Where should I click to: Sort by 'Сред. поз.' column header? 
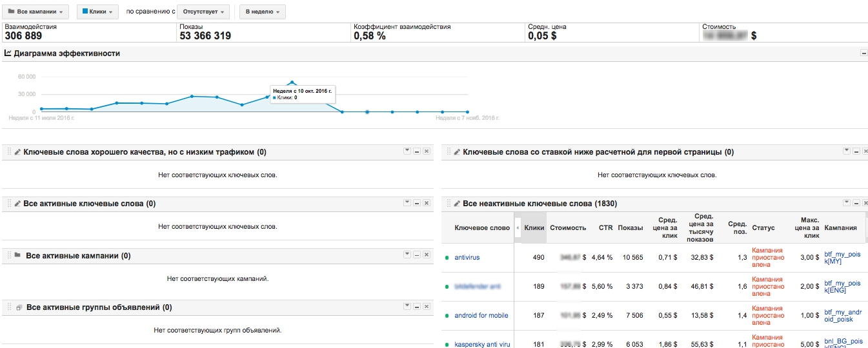(x=738, y=227)
